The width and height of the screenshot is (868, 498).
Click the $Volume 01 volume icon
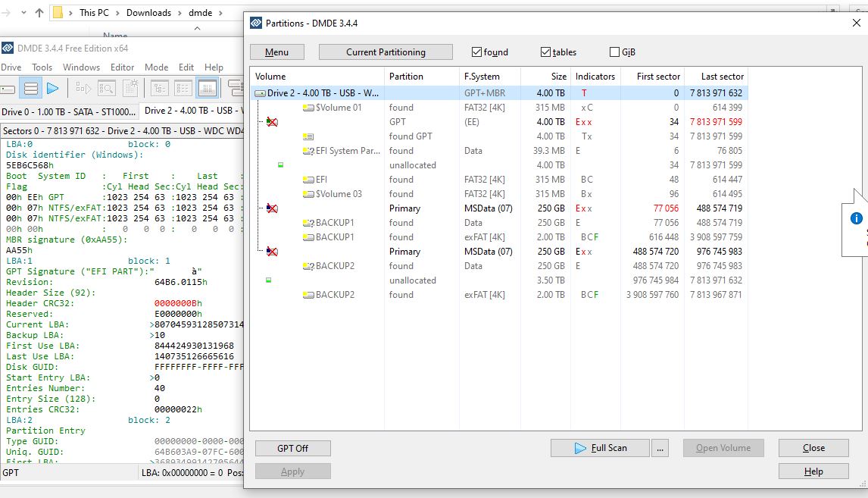308,108
